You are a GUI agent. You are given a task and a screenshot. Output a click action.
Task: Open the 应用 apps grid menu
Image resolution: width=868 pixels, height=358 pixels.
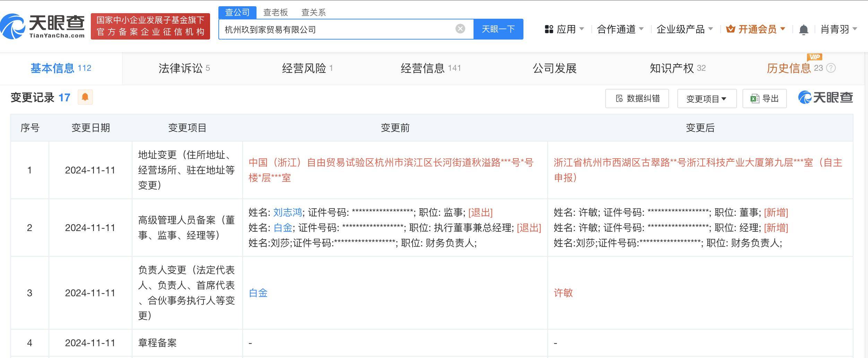click(564, 29)
